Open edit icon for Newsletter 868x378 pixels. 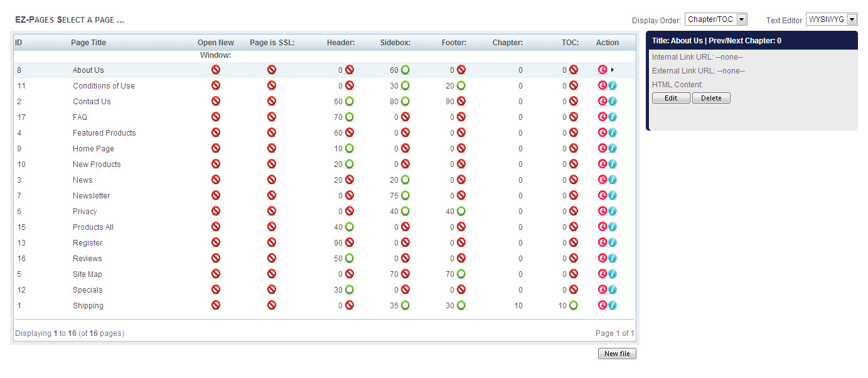tap(603, 195)
